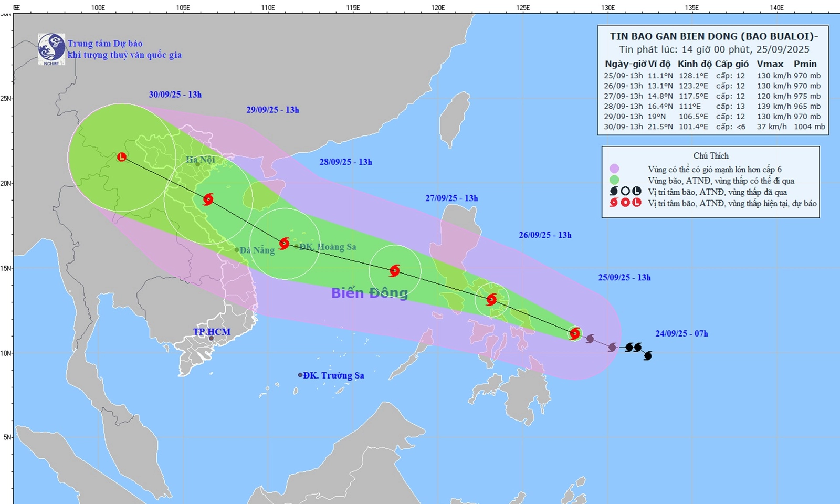
Task: Click the TP.HCM city label
Action: (x=212, y=332)
